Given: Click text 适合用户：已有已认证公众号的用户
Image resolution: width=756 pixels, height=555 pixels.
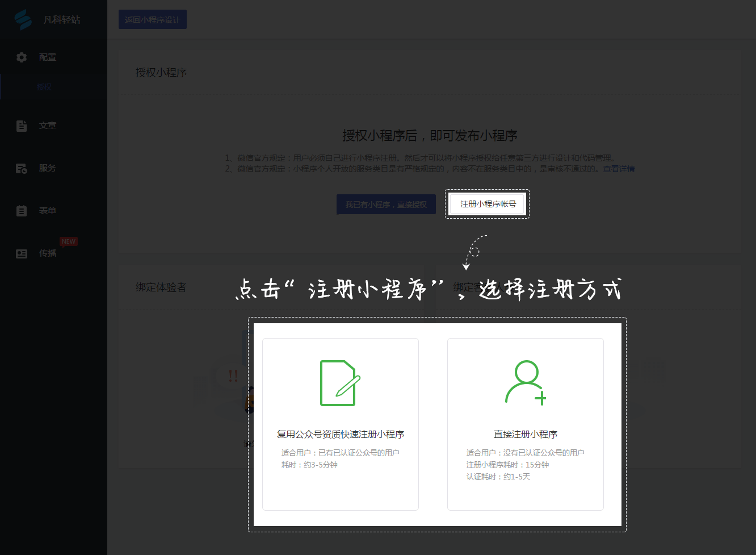Looking at the screenshot, I should click(x=341, y=453).
